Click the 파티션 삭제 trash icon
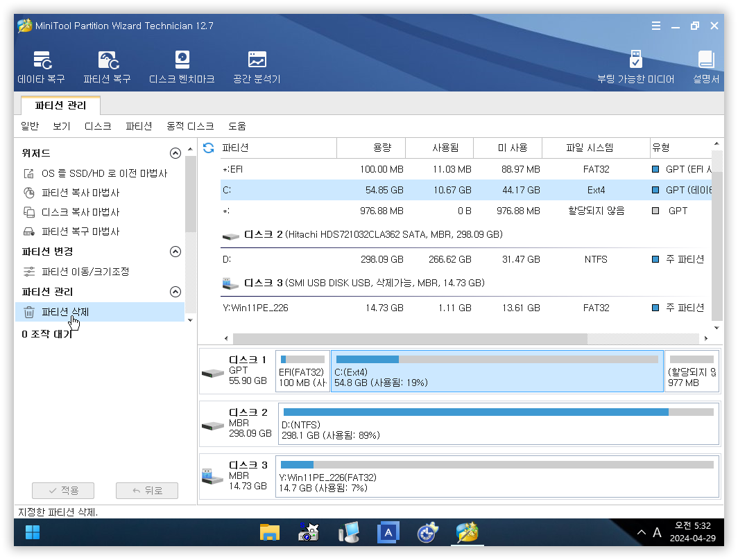Screen dimensions: 738x560 29,312
